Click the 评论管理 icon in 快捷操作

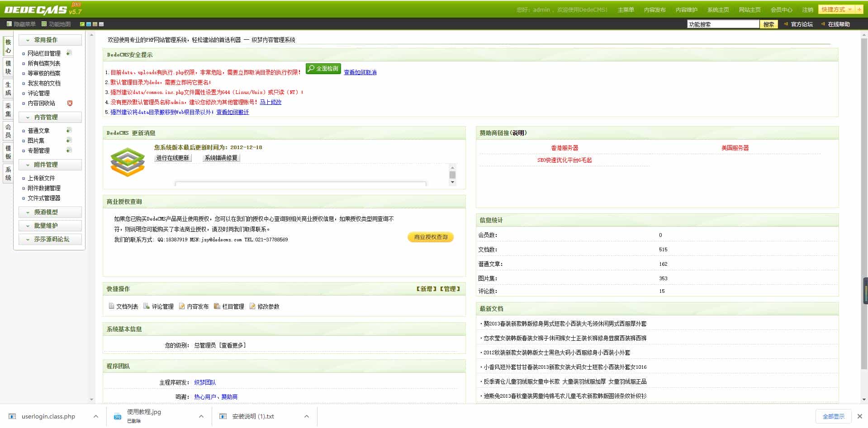147,306
